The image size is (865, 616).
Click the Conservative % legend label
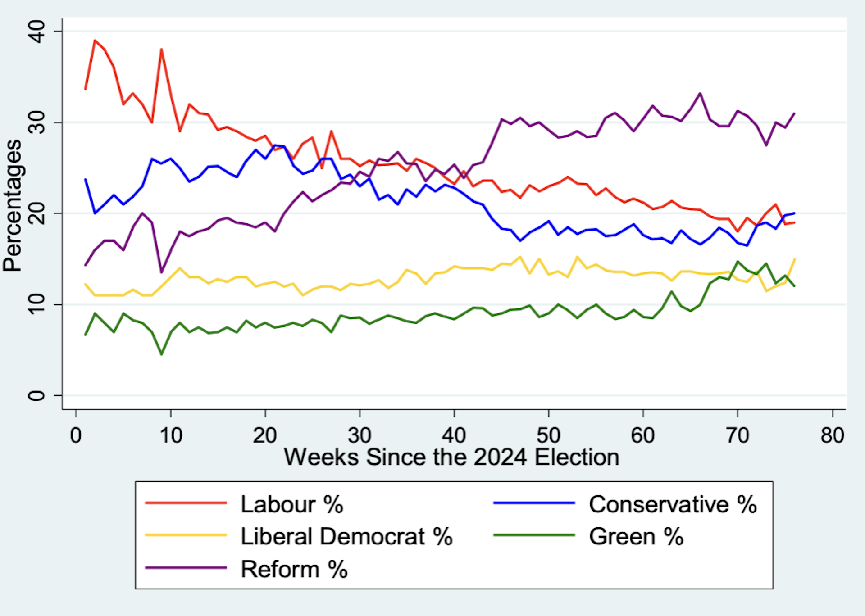point(673,504)
